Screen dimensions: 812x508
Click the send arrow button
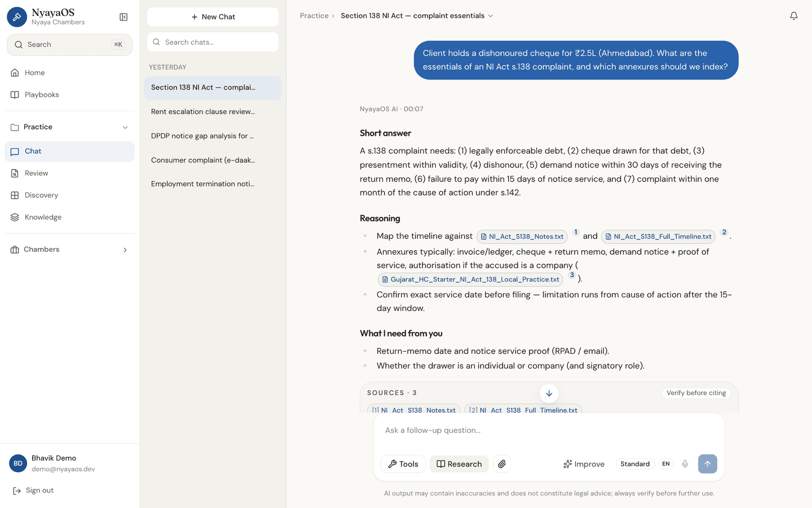(x=707, y=464)
